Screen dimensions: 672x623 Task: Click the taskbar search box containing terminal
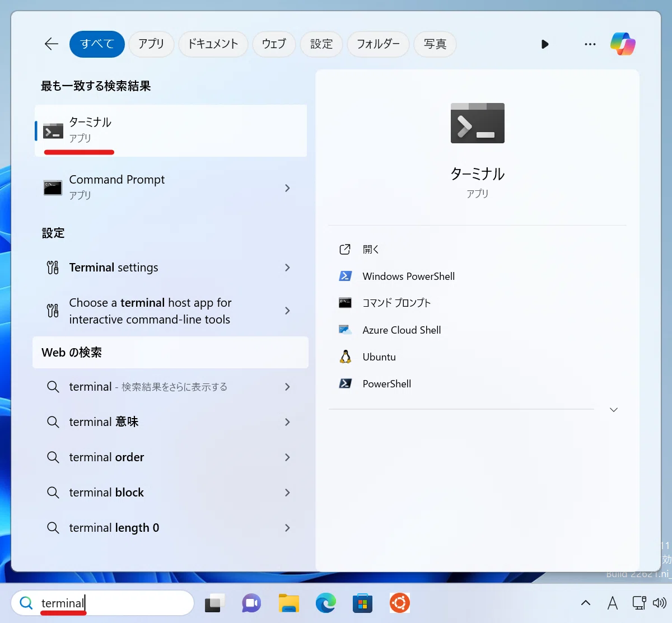click(x=102, y=603)
